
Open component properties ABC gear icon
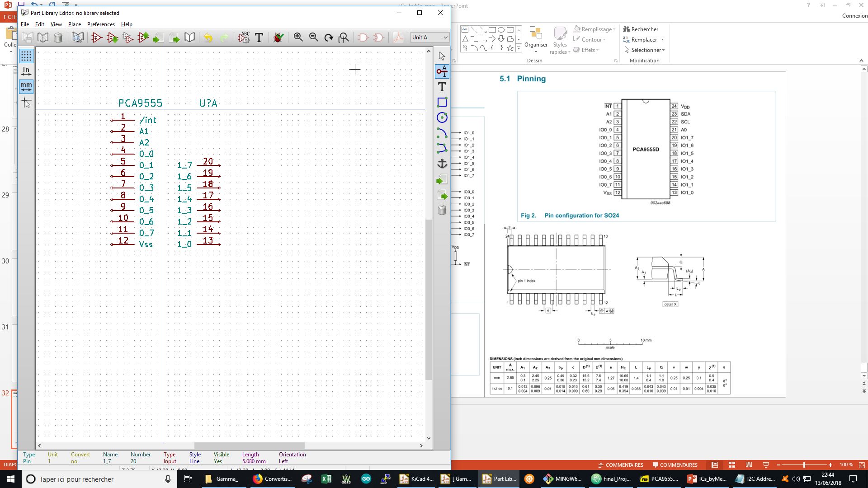click(x=244, y=38)
